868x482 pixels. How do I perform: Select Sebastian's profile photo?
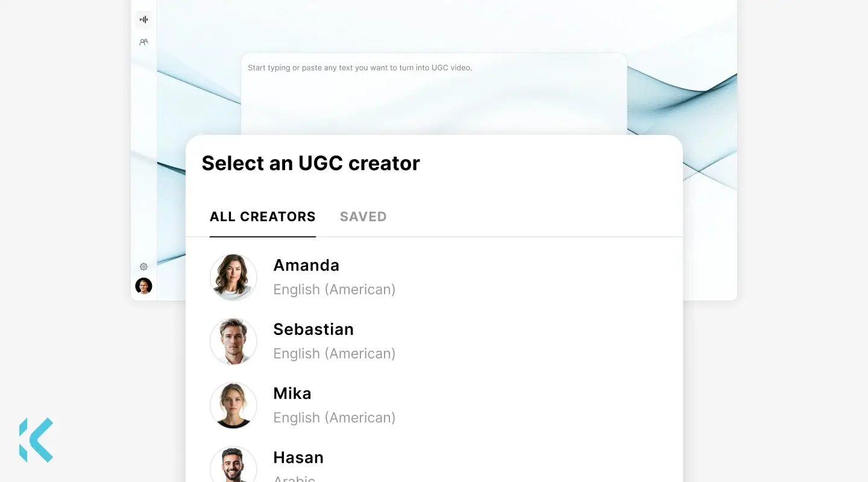[x=233, y=341]
